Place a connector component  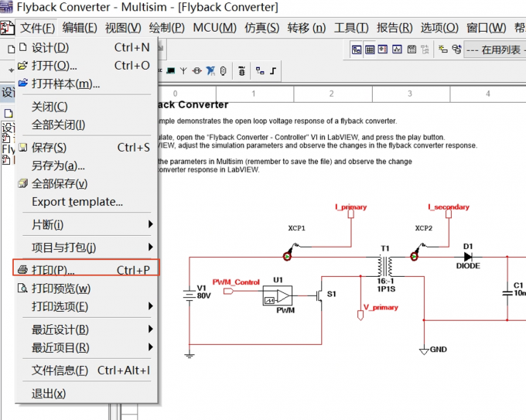pyautogui.click(x=223, y=71)
